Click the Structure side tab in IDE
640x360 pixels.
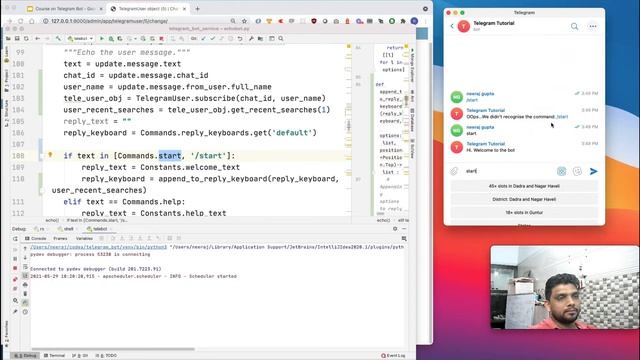pos(6,113)
